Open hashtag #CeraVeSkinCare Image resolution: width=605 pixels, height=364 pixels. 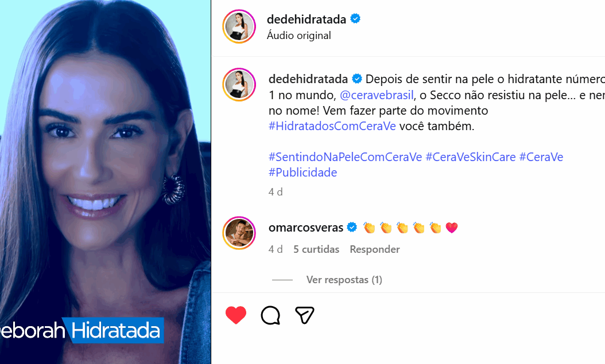pos(471,156)
